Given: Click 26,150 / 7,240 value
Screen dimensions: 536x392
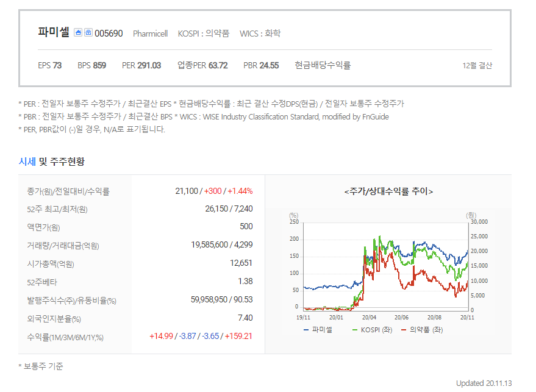Looking at the screenshot, I should 229,209.
